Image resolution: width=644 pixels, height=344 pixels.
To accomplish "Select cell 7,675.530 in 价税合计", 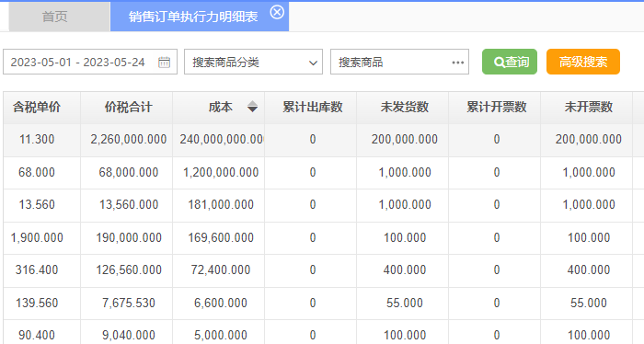I will pos(127,303).
